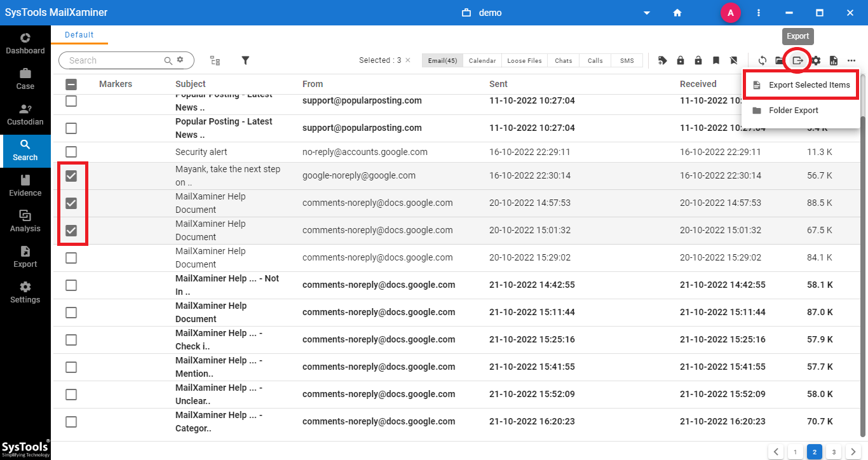Click the remove bookmark (crossed) icon
This screenshot has width=868, height=460.
coord(734,60)
